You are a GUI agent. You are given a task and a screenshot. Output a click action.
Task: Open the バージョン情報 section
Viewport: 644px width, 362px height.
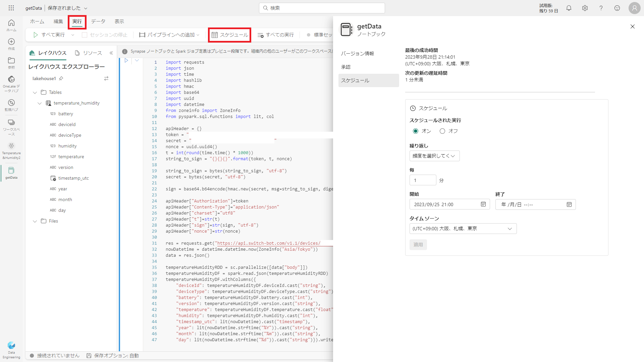pos(357,54)
